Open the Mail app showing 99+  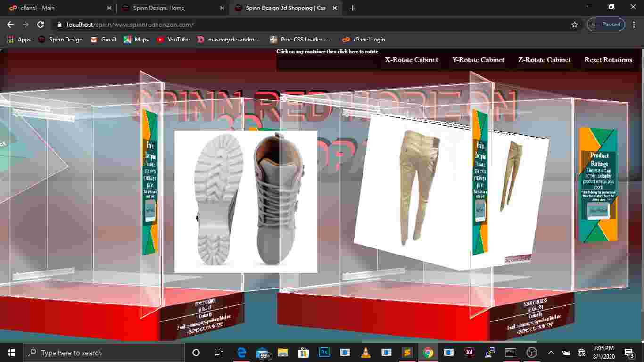tap(264, 353)
